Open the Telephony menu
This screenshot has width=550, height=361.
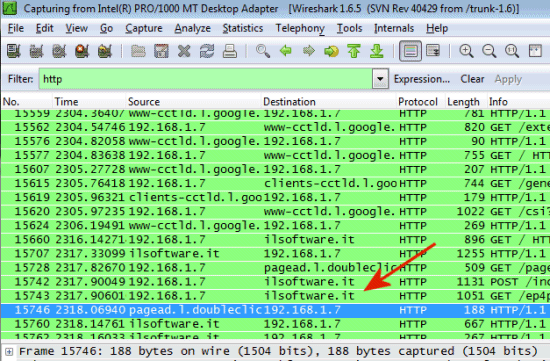[300, 28]
